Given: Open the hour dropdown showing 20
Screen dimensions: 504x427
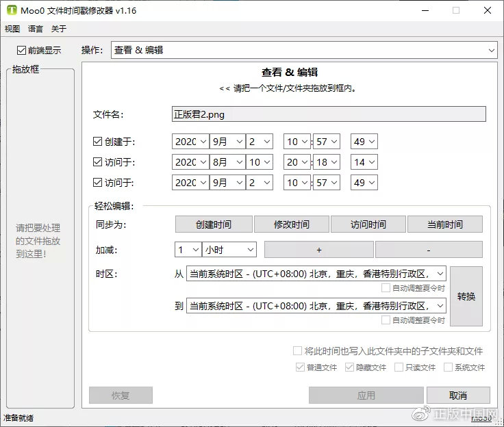Looking at the screenshot, I should click(x=297, y=162).
